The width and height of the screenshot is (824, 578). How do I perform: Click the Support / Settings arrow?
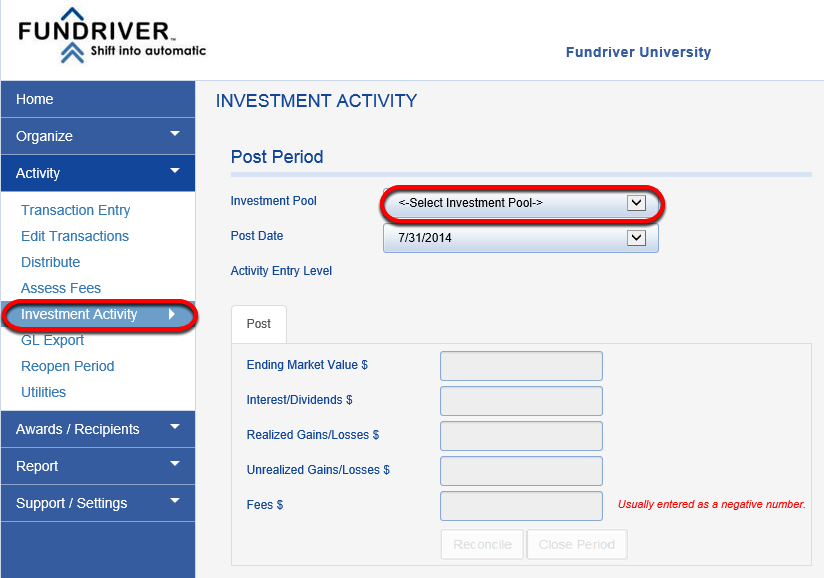click(x=175, y=500)
